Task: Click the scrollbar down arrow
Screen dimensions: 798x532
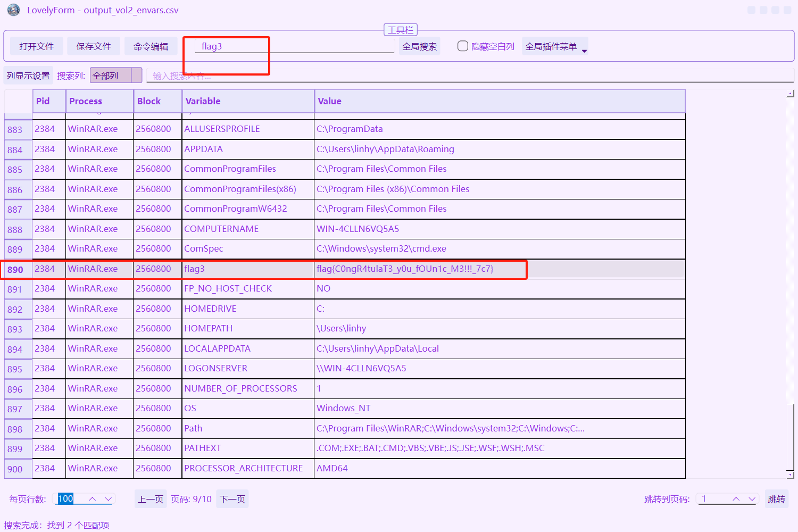Action: tap(791, 475)
